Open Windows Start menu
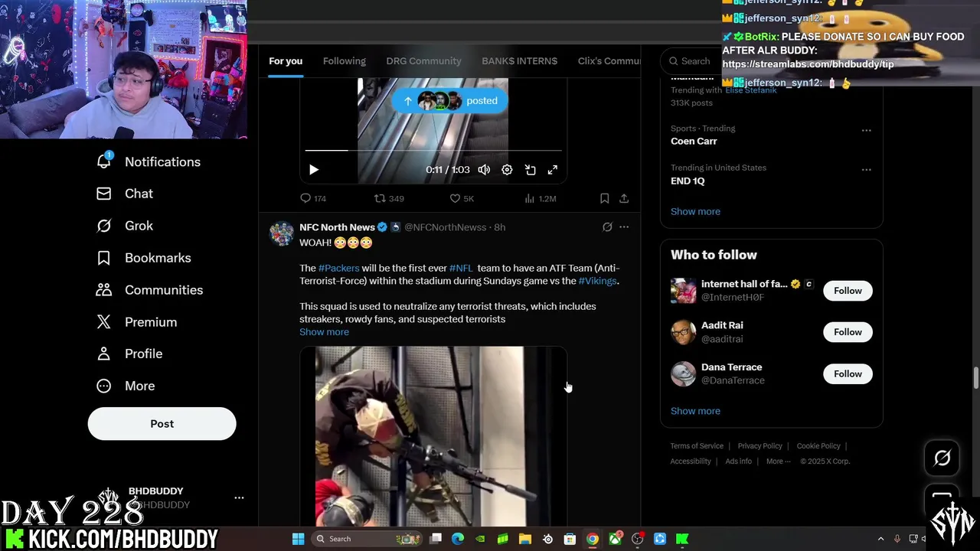980x551 pixels. click(299, 539)
